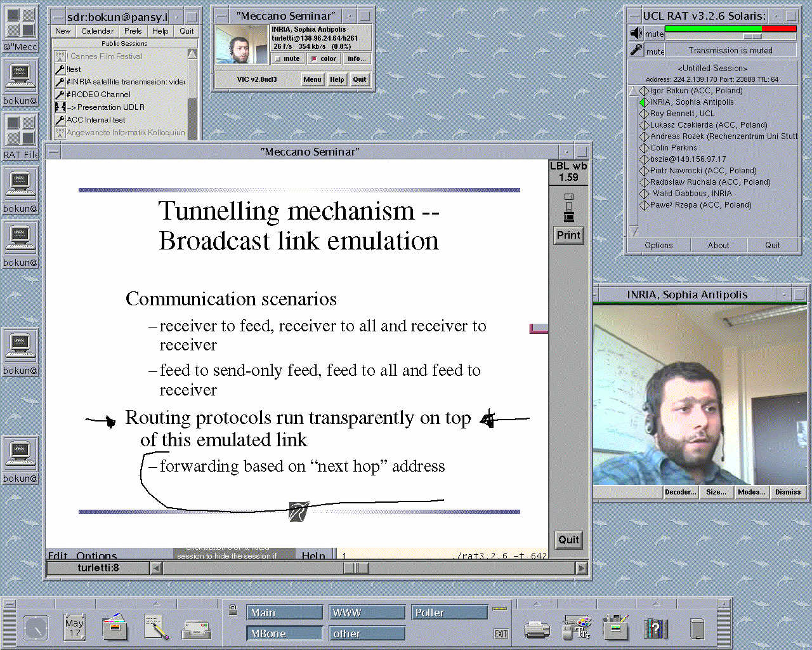Restore the minimized @"Mecc window icon
This screenshot has width=812, height=650.
coord(20,28)
